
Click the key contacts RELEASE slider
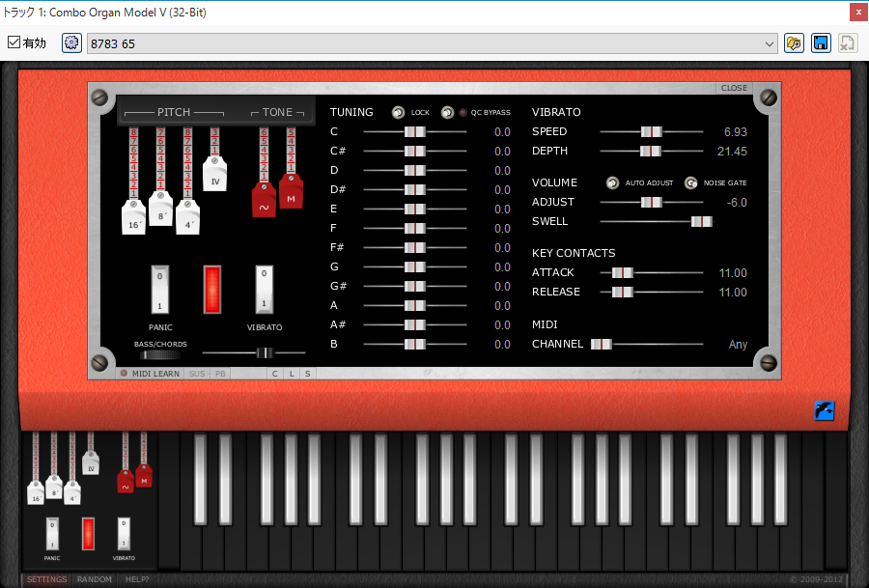(x=651, y=292)
